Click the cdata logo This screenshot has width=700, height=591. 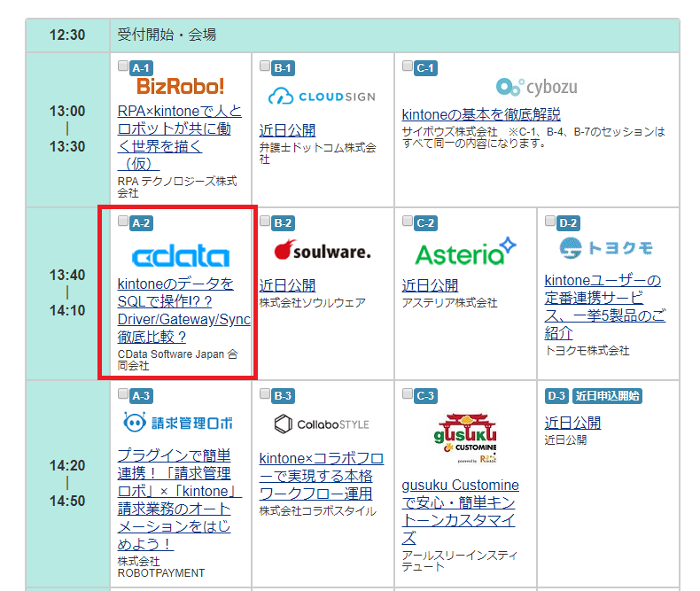point(181,255)
